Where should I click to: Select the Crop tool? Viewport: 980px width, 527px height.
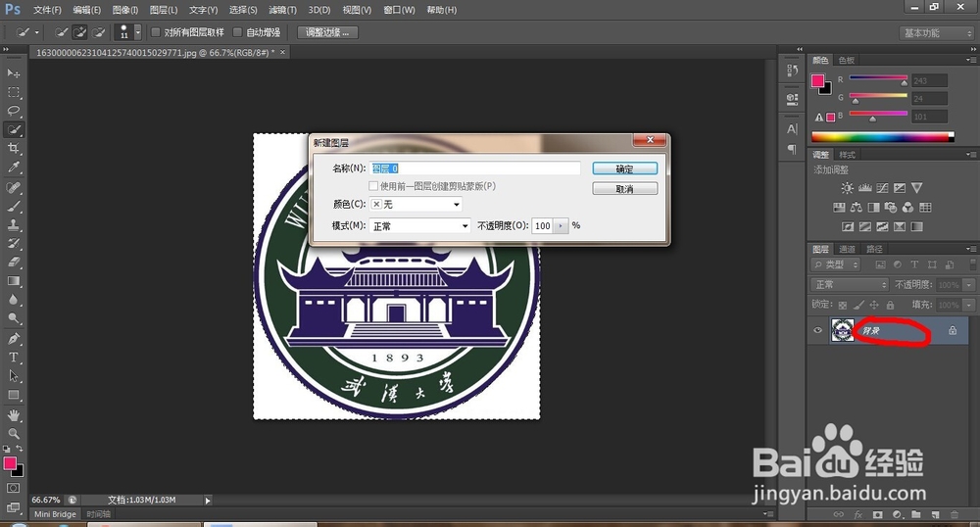click(13, 149)
